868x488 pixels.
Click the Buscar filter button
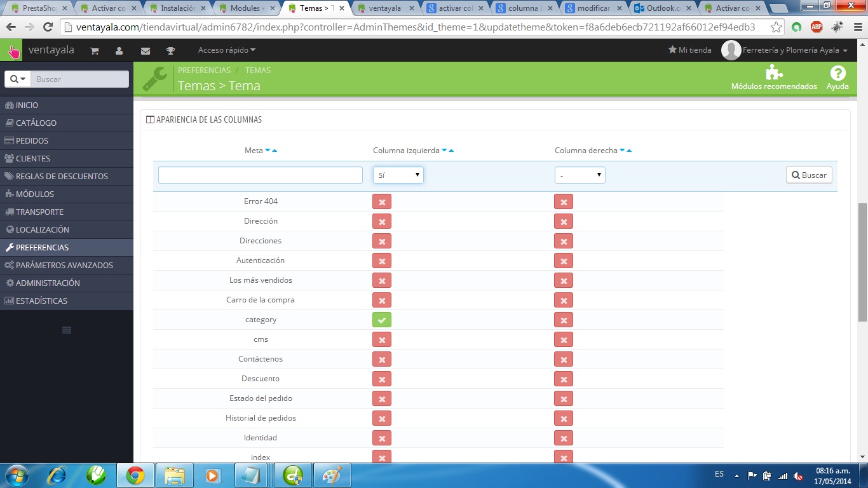(x=809, y=175)
